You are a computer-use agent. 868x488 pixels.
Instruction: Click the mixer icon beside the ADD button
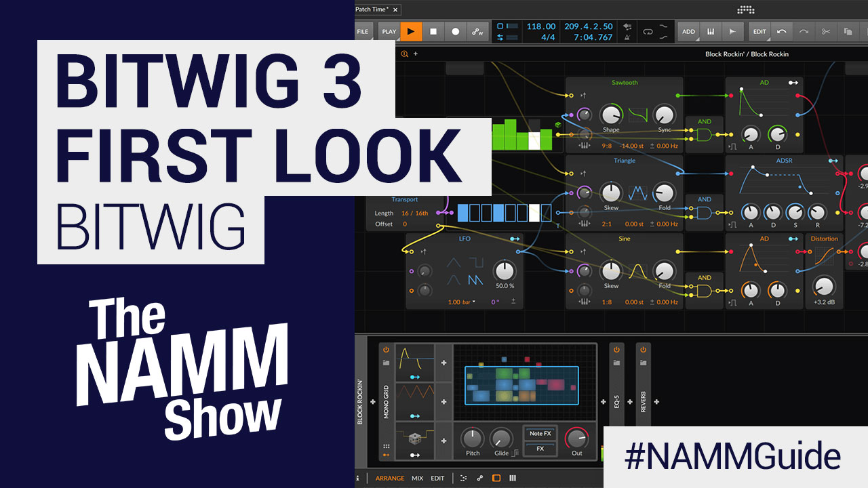click(x=711, y=31)
